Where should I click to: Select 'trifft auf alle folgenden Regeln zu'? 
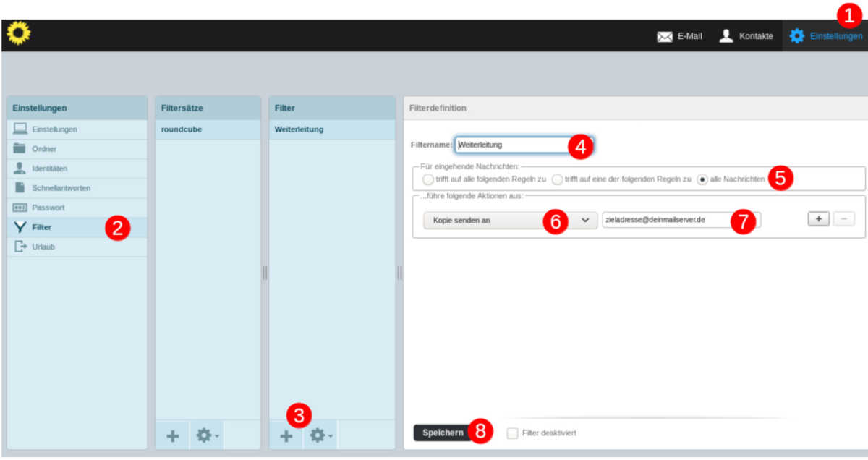pyautogui.click(x=427, y=179)
